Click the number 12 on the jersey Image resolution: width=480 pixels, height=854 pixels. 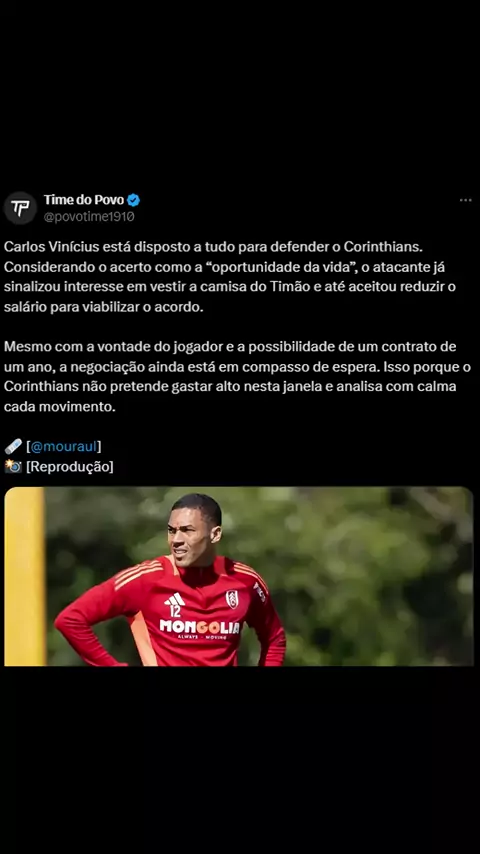pyautogui.click(x=175, y=611)
